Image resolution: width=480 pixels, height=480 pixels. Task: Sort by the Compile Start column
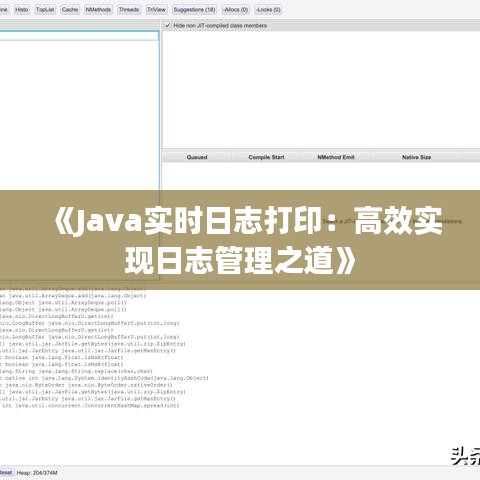pyautogui.click(x=266, y=157)
